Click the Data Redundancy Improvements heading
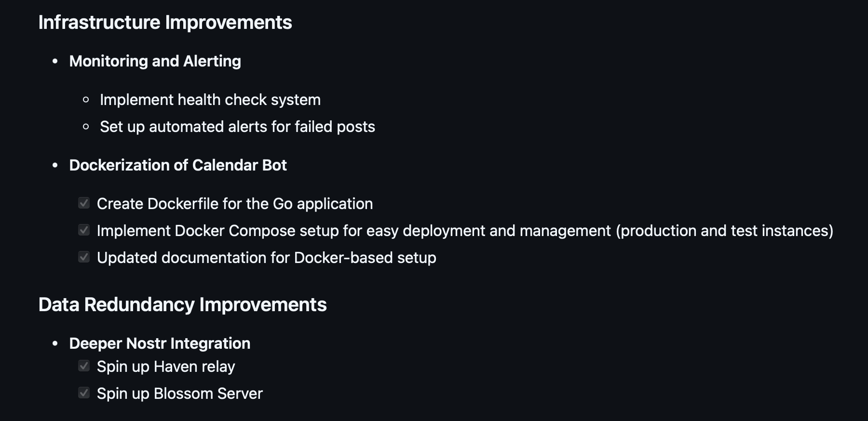 [x=182, y=305]
